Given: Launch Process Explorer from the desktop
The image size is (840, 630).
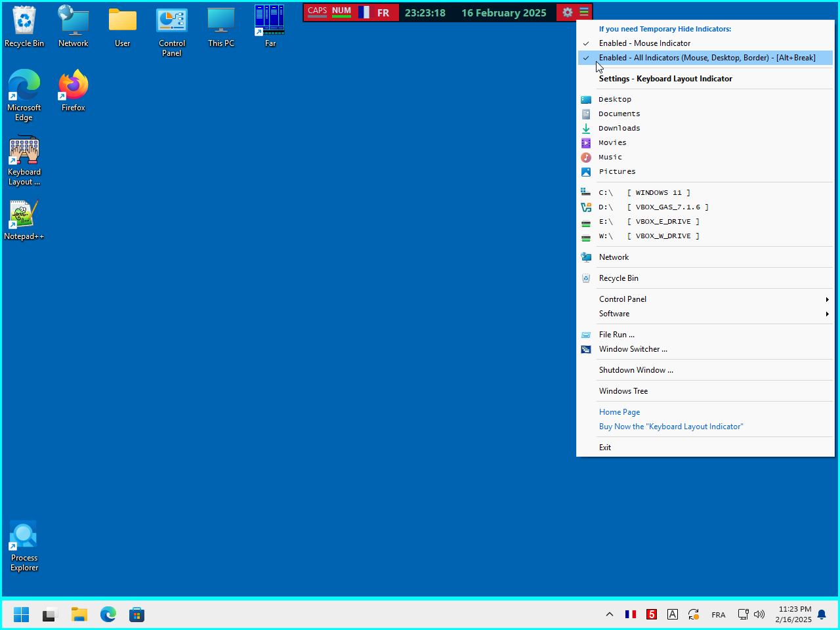Looking at the screenshot, I should [24, 535].
